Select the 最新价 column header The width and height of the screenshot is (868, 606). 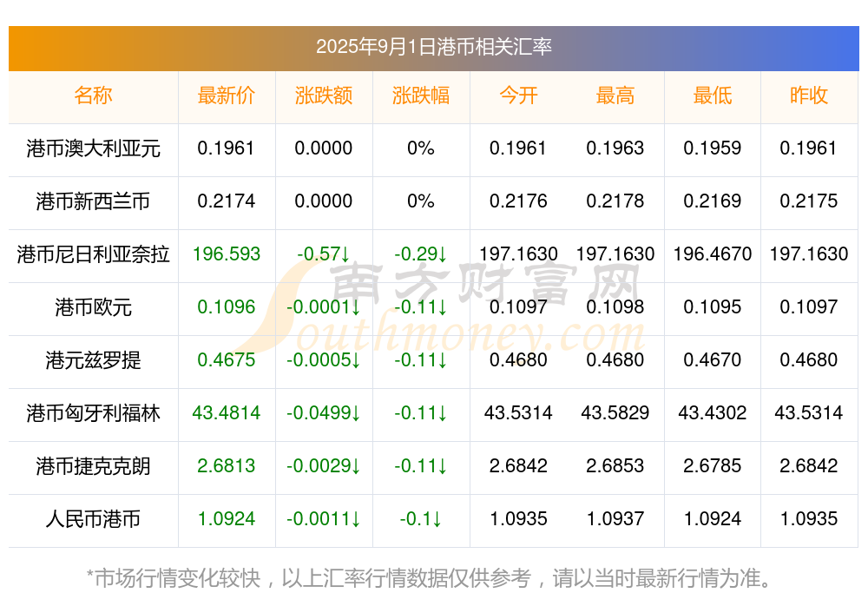click(226, 96)
